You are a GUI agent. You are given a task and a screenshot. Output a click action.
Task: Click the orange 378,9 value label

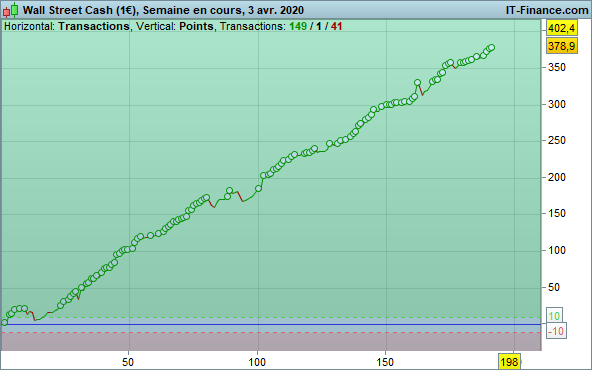(562, 46)
